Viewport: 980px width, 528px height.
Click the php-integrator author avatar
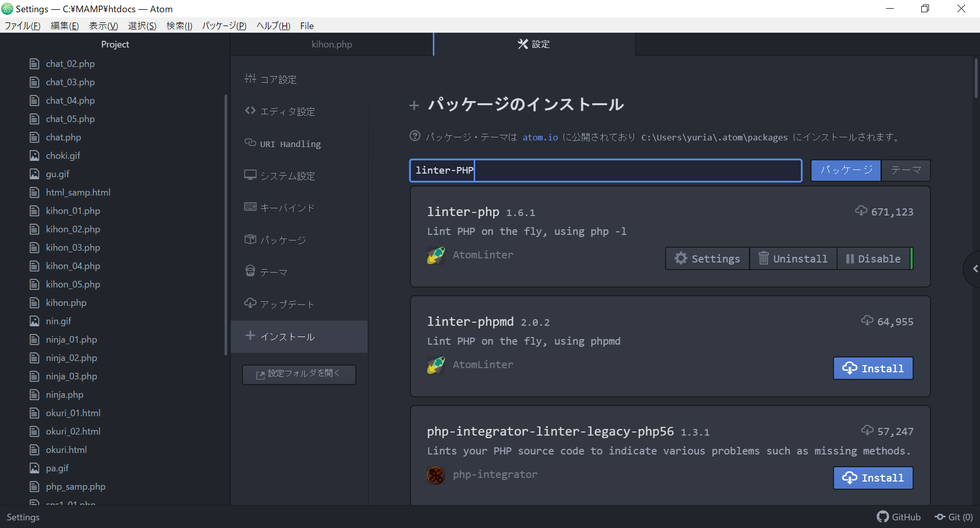coord(436,475)
